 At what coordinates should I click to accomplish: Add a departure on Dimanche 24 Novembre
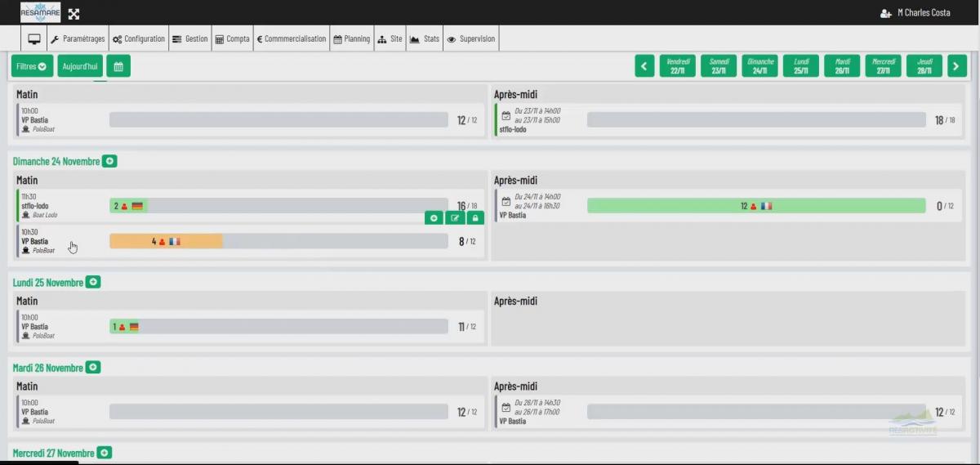tap(109, 161)
